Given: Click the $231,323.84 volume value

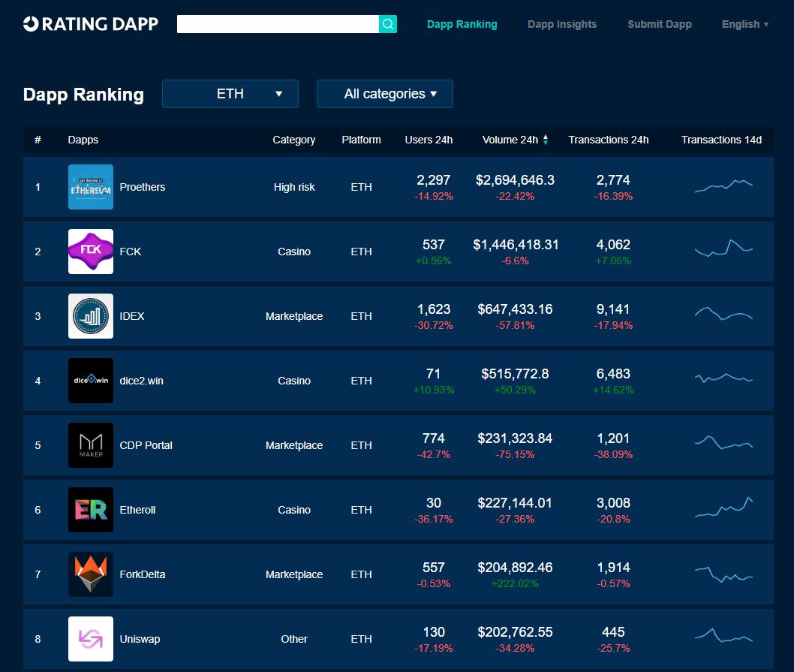Looking at the screenshot, I should coord(515,438).
